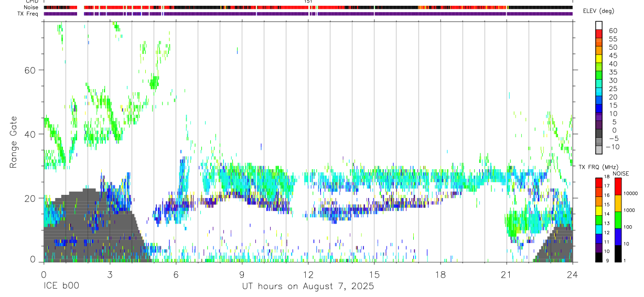Click the '21' hour tick label on x-axis
The width and height of the screenshot is (644, 297).
point(506,274)
